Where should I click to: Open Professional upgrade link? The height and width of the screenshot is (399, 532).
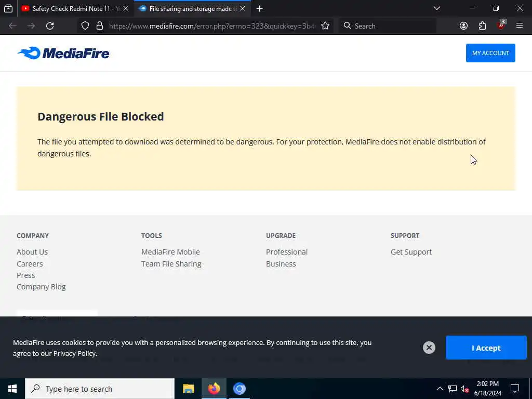click(287, 252)
